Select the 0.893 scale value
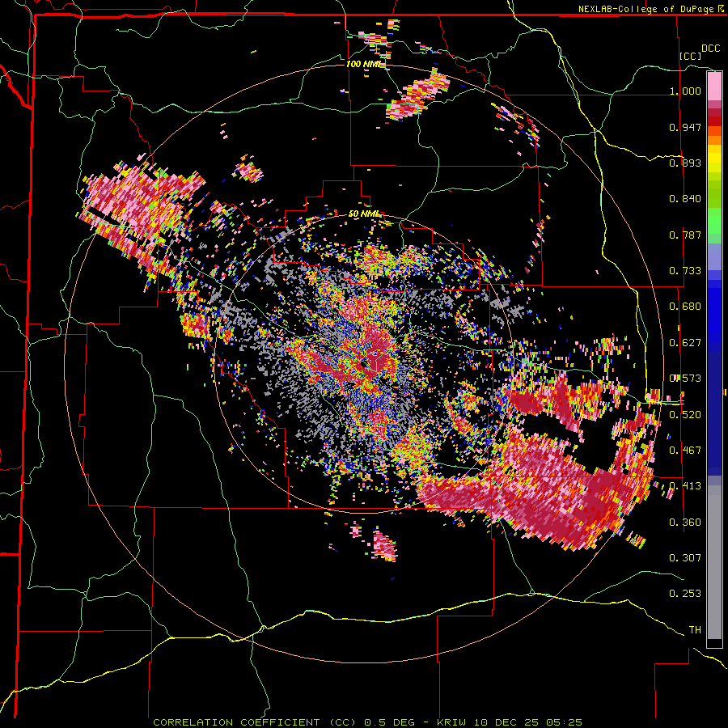 click(x=685, y=163)
